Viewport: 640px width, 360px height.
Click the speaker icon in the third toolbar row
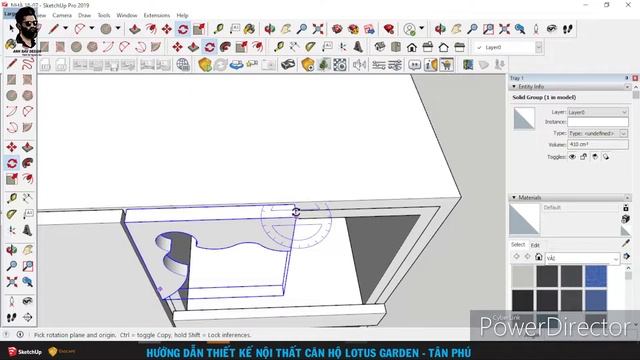359,64
